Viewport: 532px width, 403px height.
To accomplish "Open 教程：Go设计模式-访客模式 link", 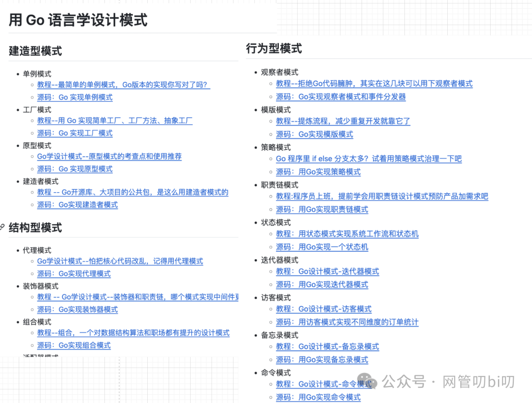I will tap(324, 309).
